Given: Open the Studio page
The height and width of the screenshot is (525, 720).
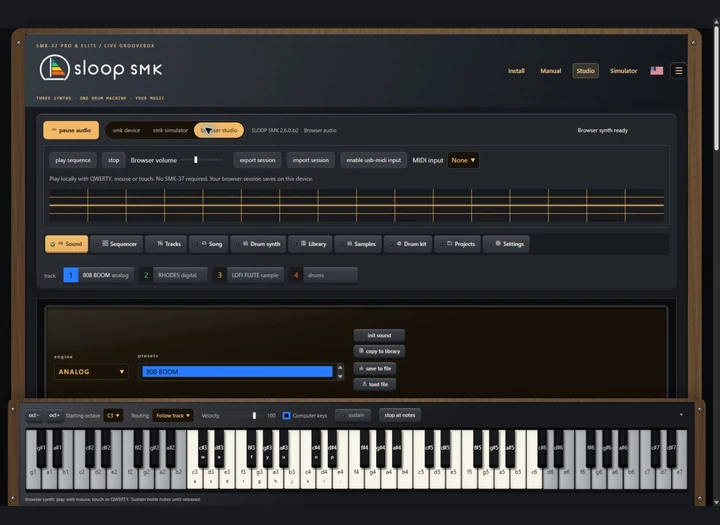Looking at the screenshot, I should [x=585, y=71].
